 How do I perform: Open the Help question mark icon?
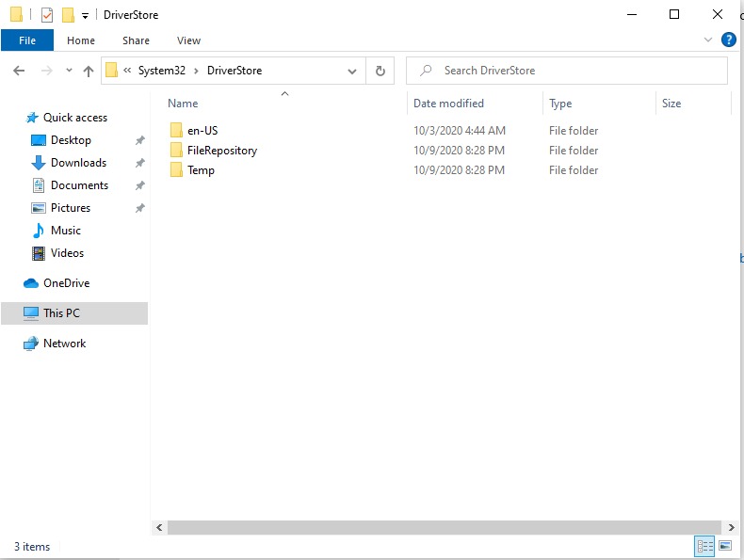coord(728,40)
